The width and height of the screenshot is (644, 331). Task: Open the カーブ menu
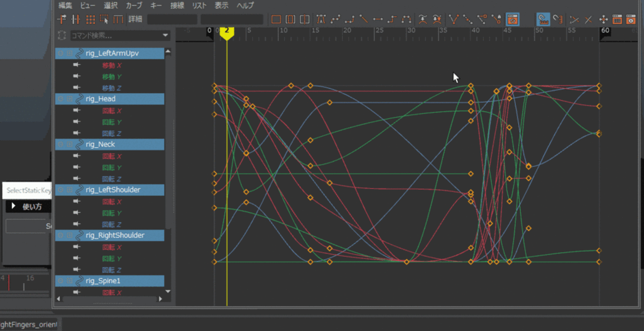pos(134,5)
